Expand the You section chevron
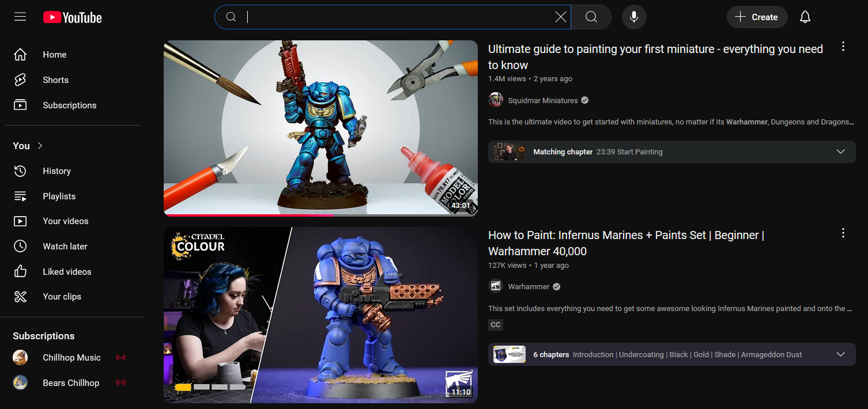 39,146
